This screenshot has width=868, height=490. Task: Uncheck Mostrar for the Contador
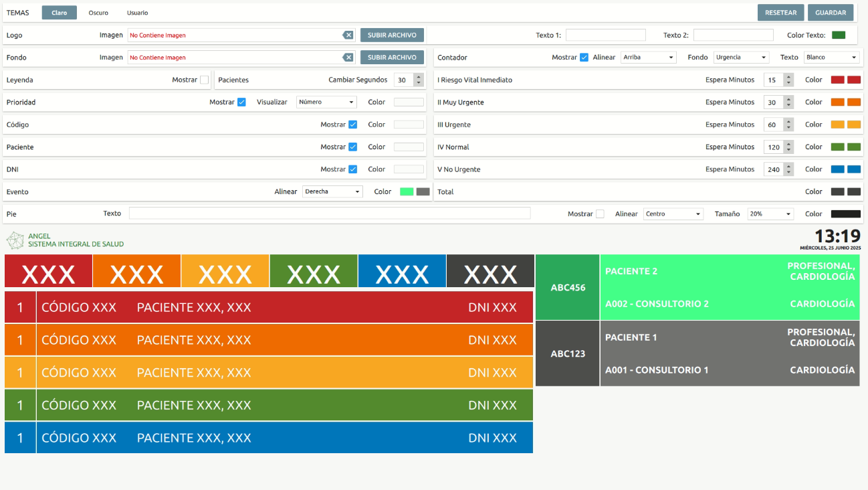click(585, 57)
